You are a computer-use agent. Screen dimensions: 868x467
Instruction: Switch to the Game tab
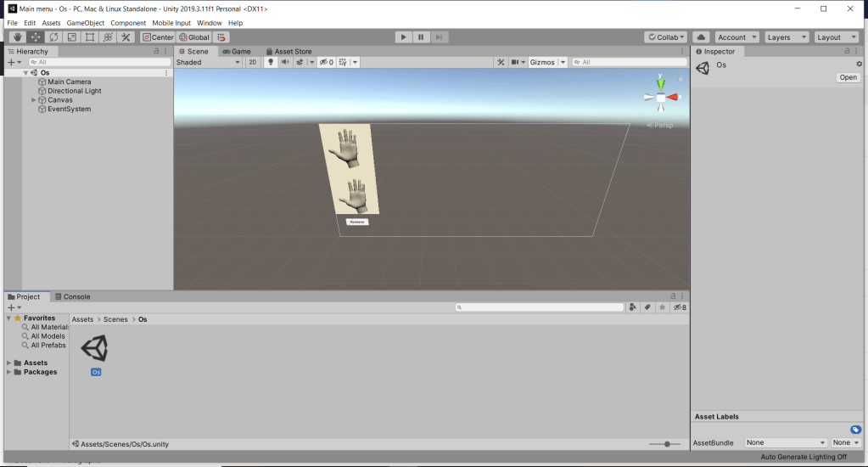(x=237, y=52)
